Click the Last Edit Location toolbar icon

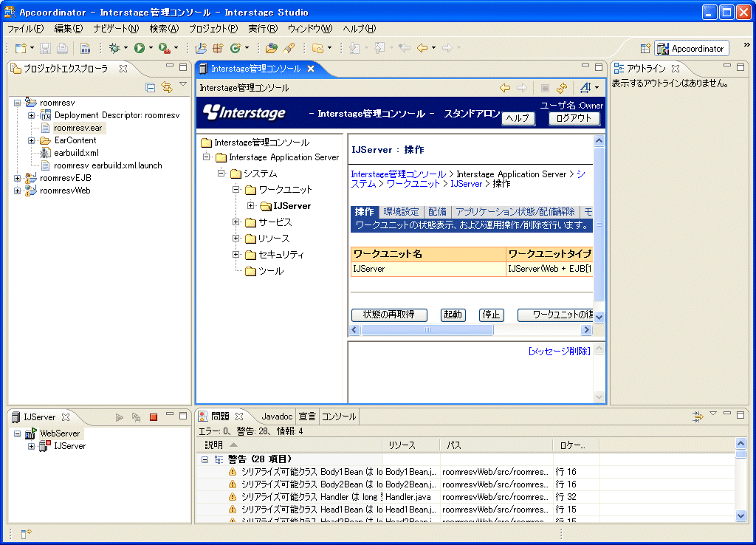click(x=405, y=48)
